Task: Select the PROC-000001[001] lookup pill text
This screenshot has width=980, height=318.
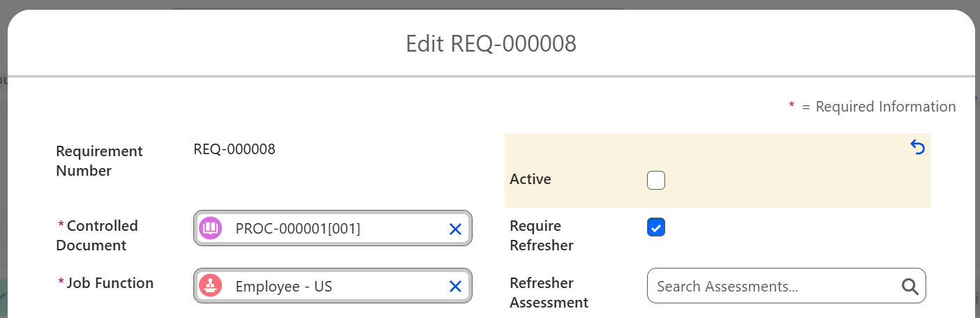Action: (x=298, y=229)
